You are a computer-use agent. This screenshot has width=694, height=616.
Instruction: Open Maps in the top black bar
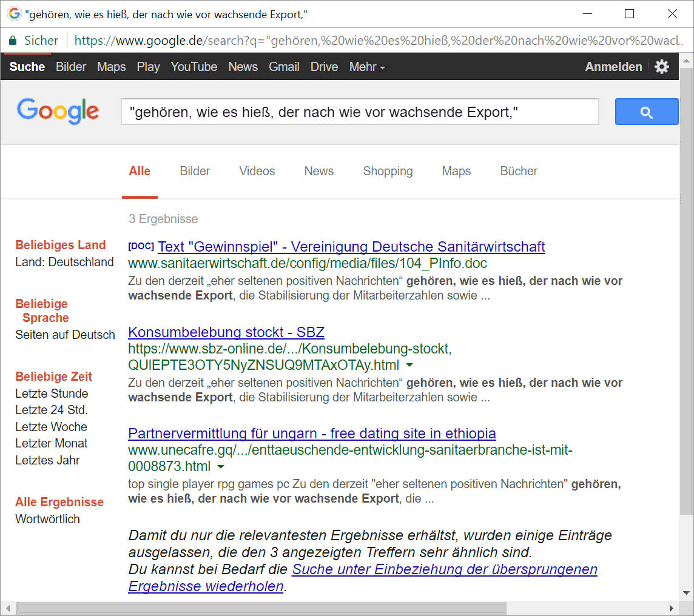coord(112,67)
